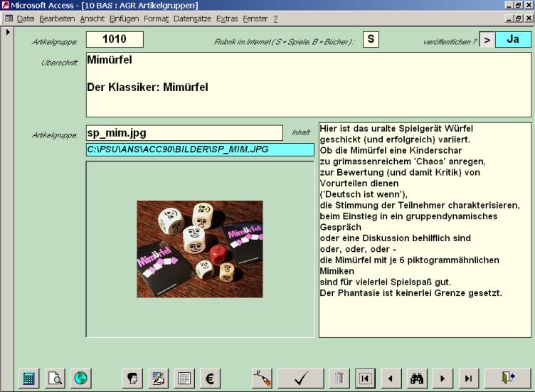Click the Artikelgruppe field containing 1010
This screenshot has width=535, height=392.
115,40
